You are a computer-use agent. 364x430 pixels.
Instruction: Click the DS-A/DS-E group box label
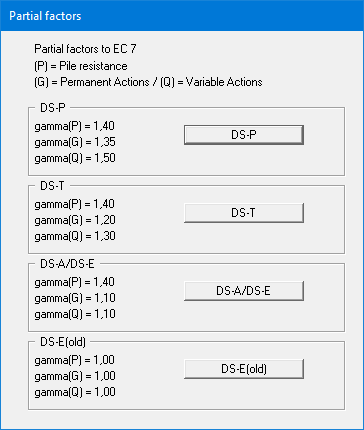tap(67, 264)
